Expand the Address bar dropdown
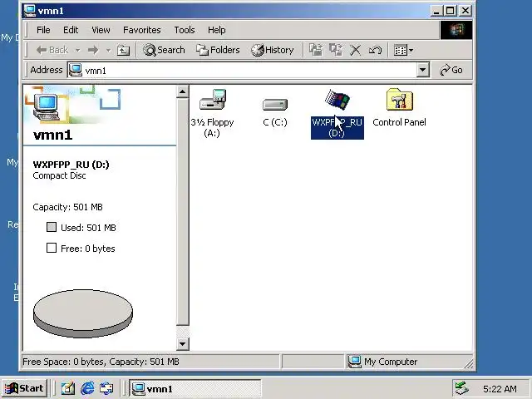The image size is (532, 399). 422,70
